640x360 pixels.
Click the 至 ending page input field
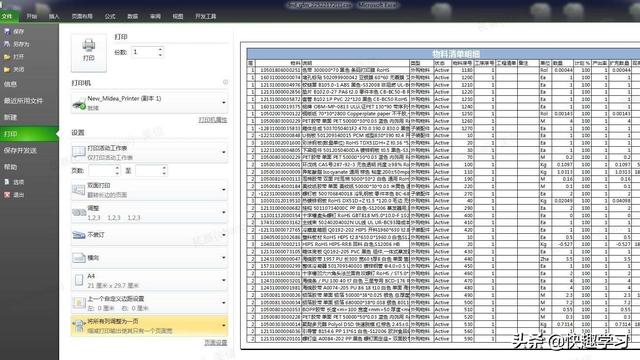(x=148, y=171)
